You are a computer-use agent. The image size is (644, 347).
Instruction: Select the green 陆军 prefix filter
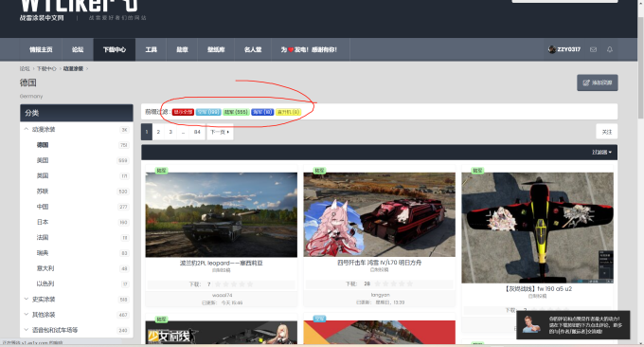point(236,112)
